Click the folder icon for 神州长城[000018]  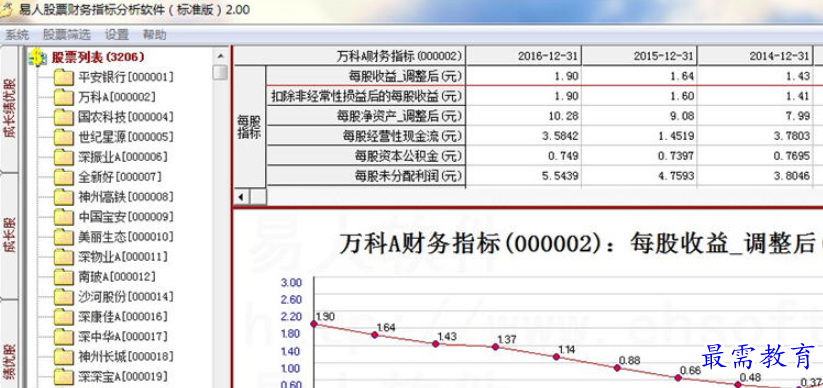(64, 356)
